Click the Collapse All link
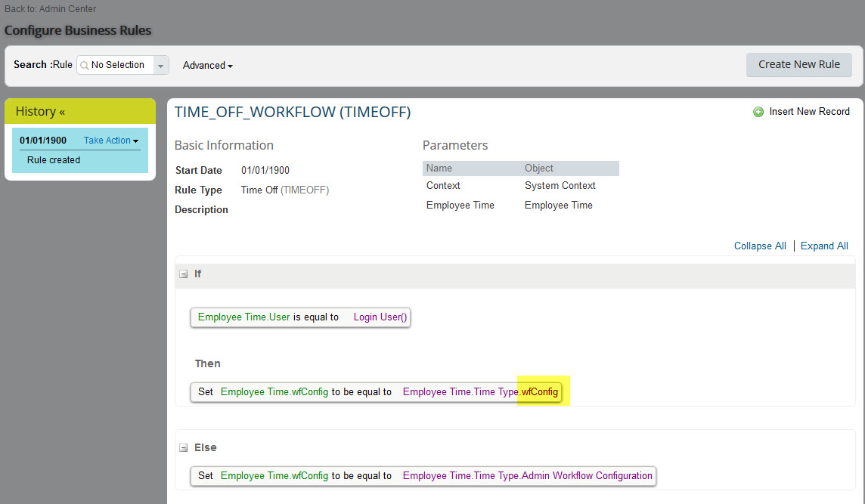Screen dimensions: 865x504 [760, 246]
